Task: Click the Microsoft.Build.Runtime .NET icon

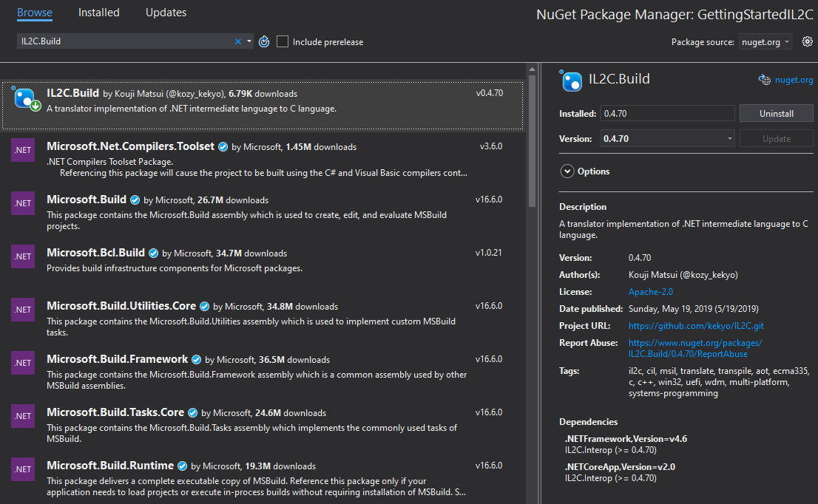Action: tap(23, 469)
